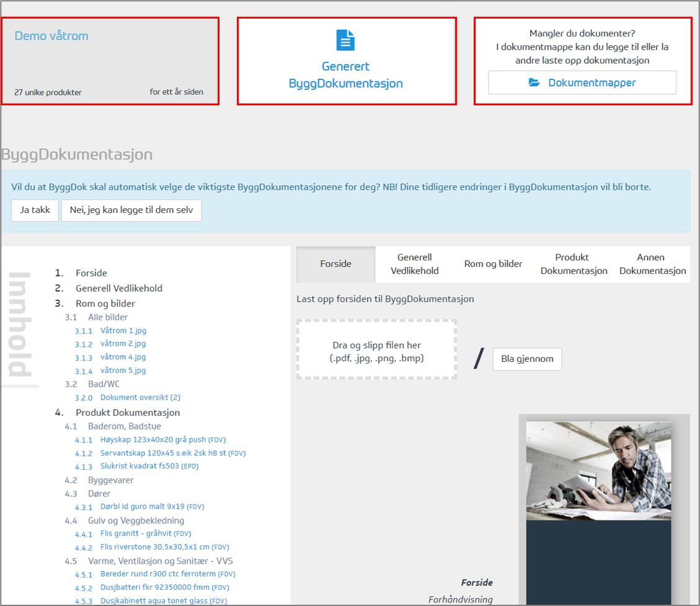Open Bereder rund r300 ctc ferroterm entry
The height and width of the screenshot is (606, 700).
159,574
